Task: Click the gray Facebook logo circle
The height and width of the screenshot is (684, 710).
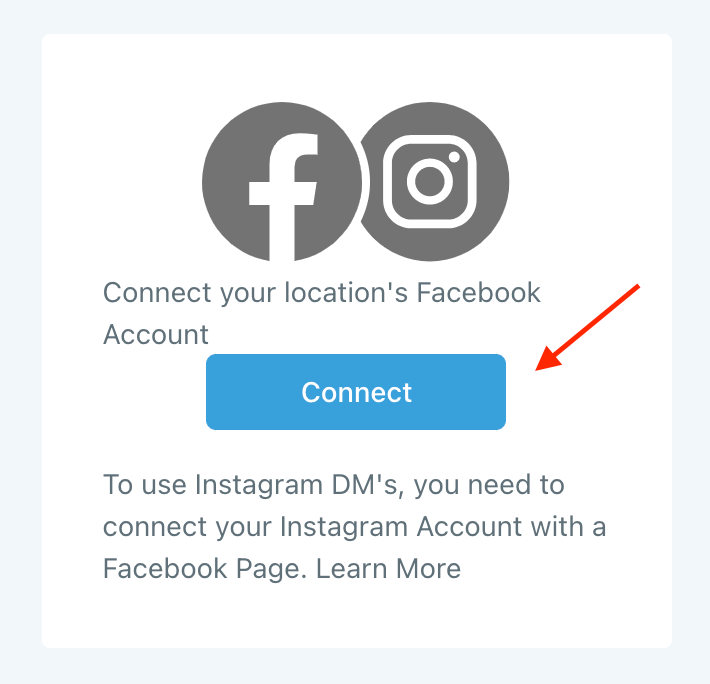Action: tap(282, 182)
